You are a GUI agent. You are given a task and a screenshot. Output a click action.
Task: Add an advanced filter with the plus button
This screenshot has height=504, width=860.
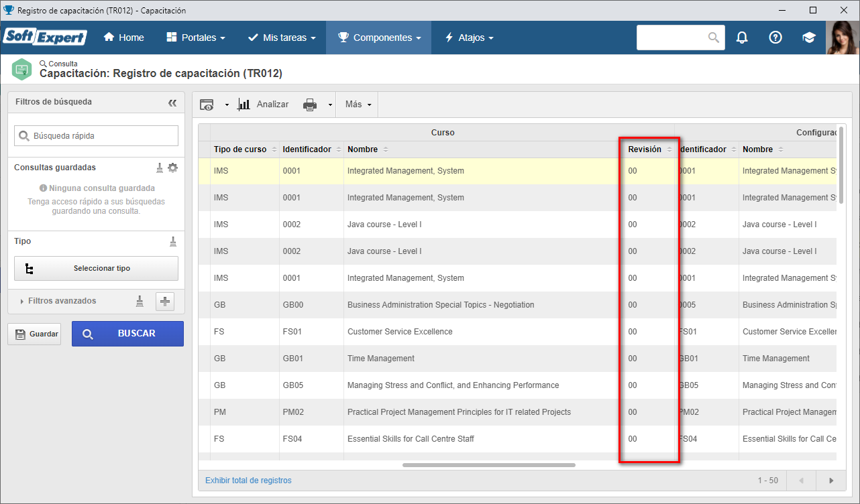tap(165, 302)
